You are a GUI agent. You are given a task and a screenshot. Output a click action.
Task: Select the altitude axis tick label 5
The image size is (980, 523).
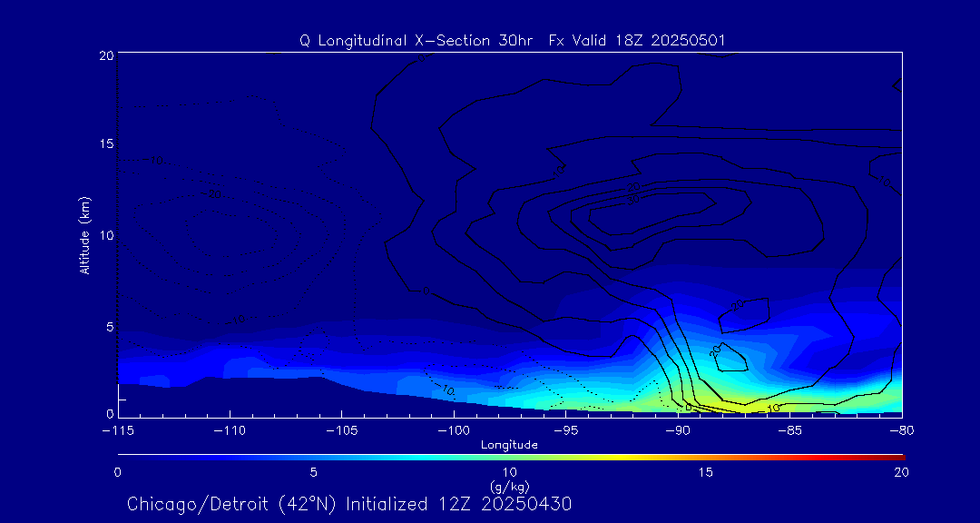[x=109, y=327]
